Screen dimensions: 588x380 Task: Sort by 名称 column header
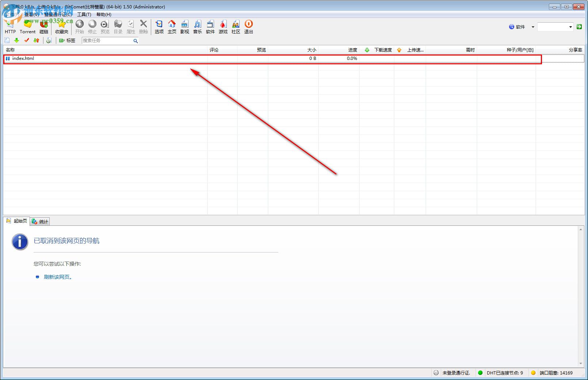[105, 50]
